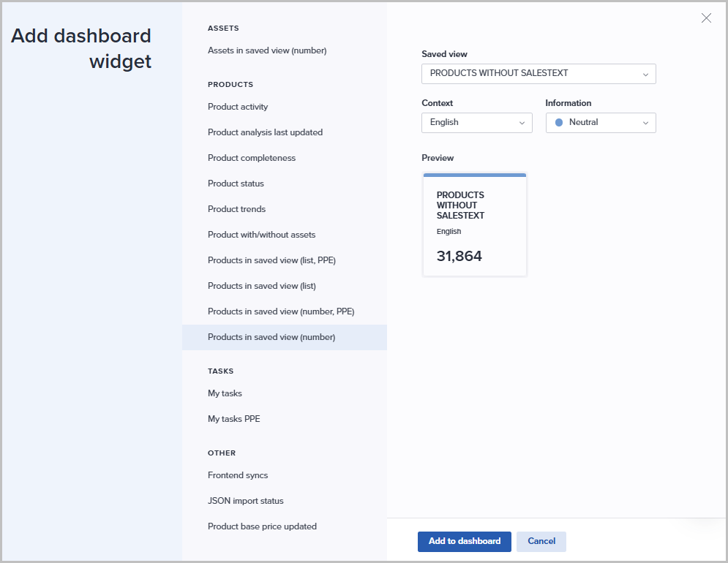
Task: Click Add to dashboard button
Action: 465,542
